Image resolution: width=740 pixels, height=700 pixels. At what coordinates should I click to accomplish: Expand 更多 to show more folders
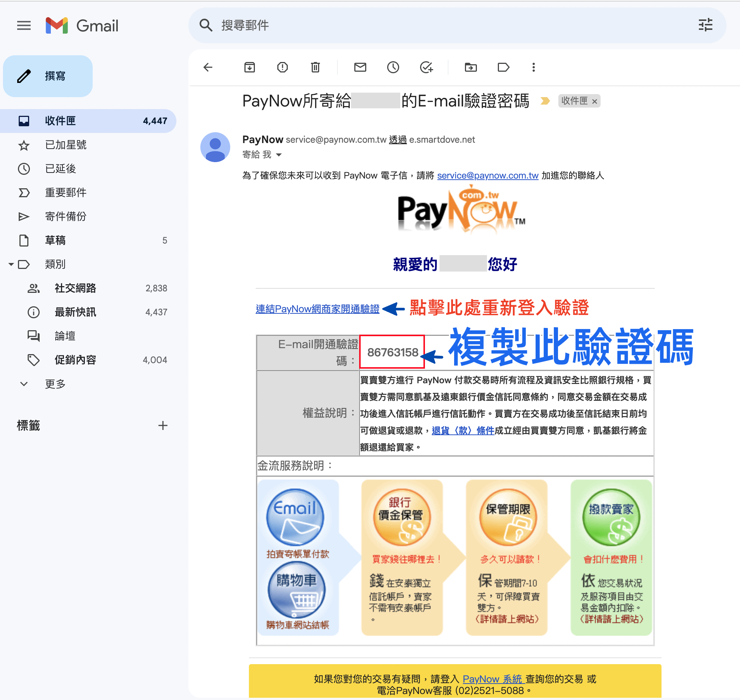[88, 384]
